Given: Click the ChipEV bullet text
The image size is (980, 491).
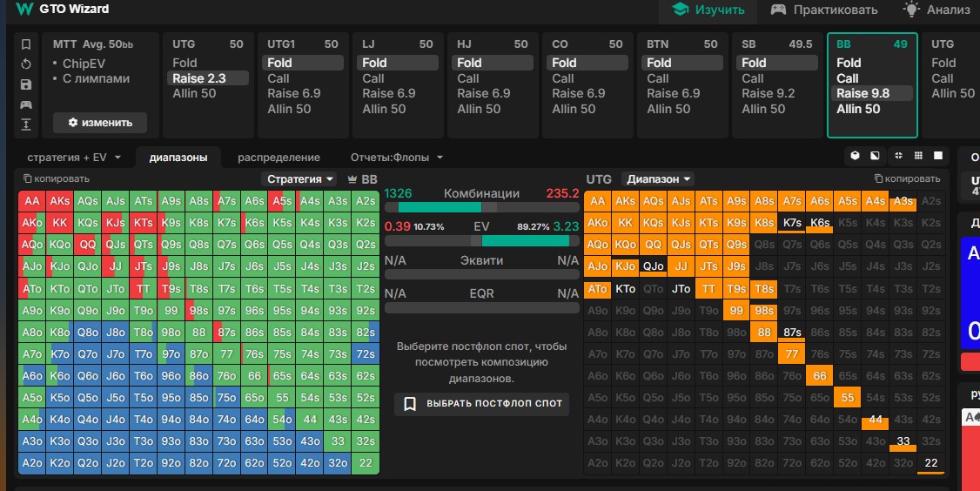Looking at the screenshot, I should click(84, 64).
